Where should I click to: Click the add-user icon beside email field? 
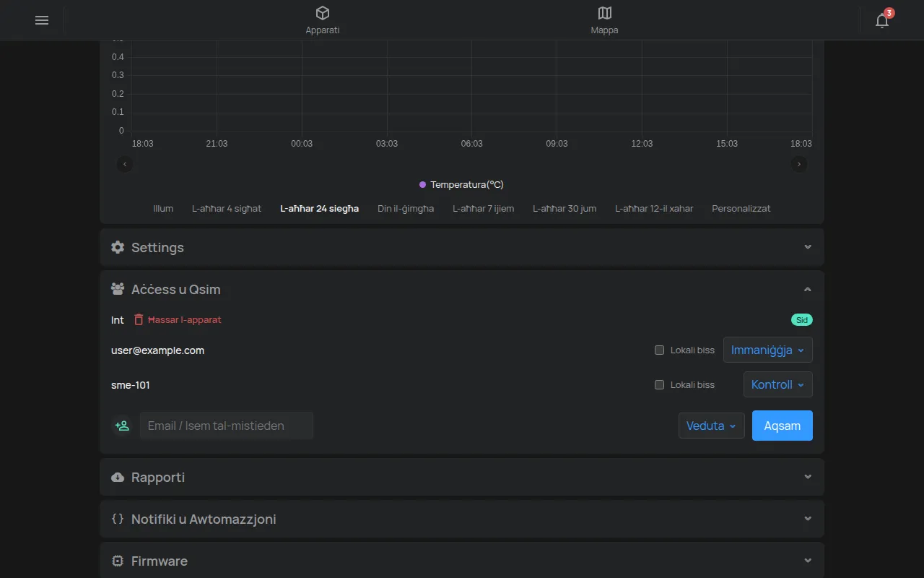123,426
